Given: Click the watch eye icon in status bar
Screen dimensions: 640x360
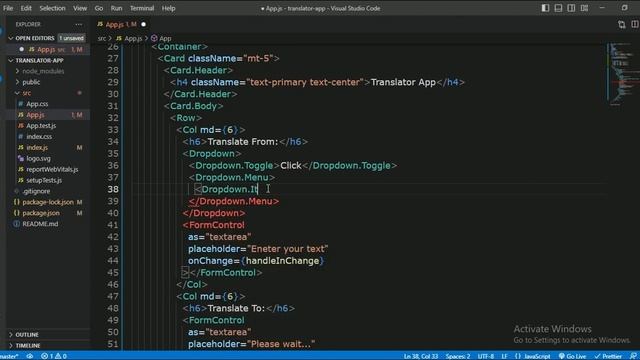Looking at the screenshot, I should click(30, 356).
